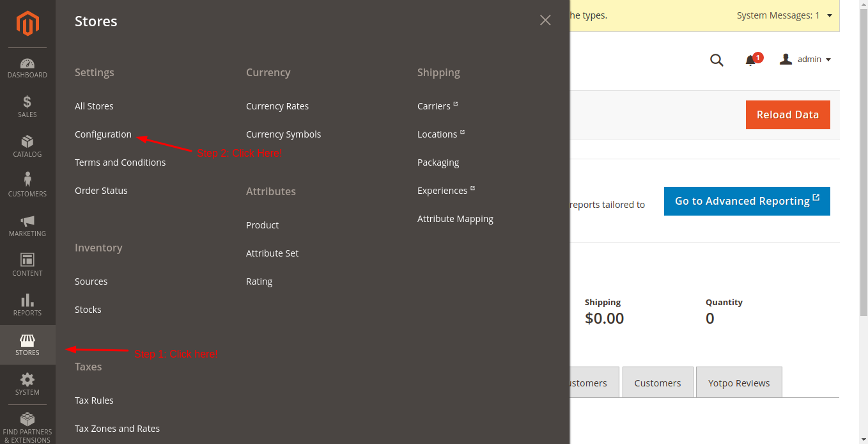868x444 pixels.
Task: Open Product attributes
Action: point(262,225)
